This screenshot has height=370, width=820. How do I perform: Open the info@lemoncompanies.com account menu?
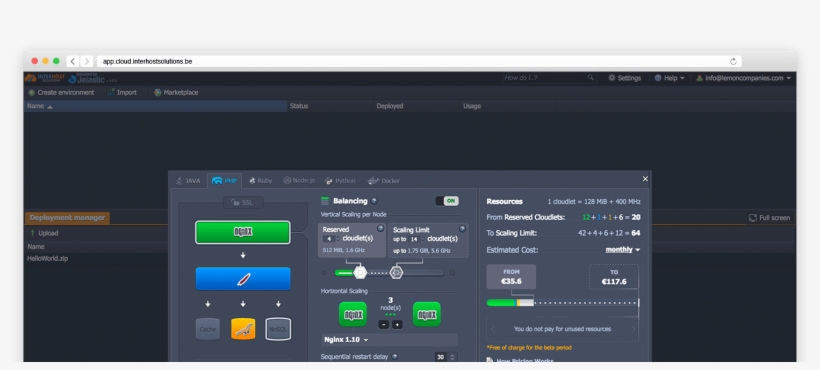click(743, 78)
